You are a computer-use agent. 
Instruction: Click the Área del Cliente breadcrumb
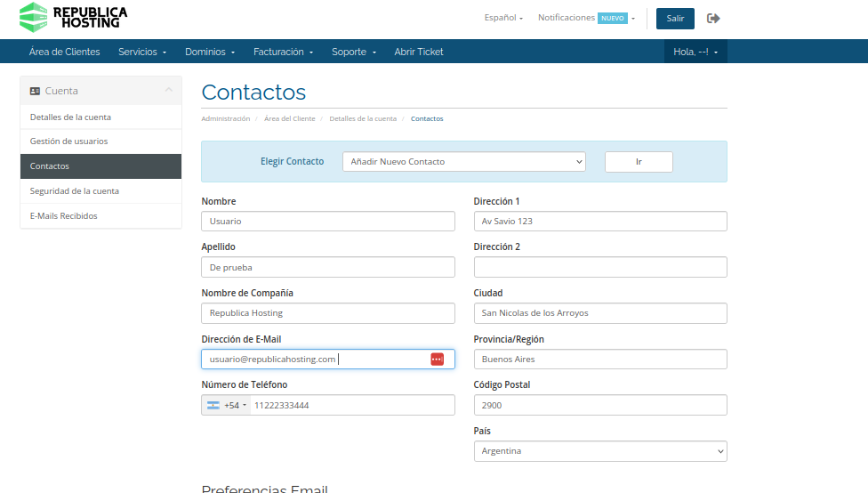coord(289,118)
